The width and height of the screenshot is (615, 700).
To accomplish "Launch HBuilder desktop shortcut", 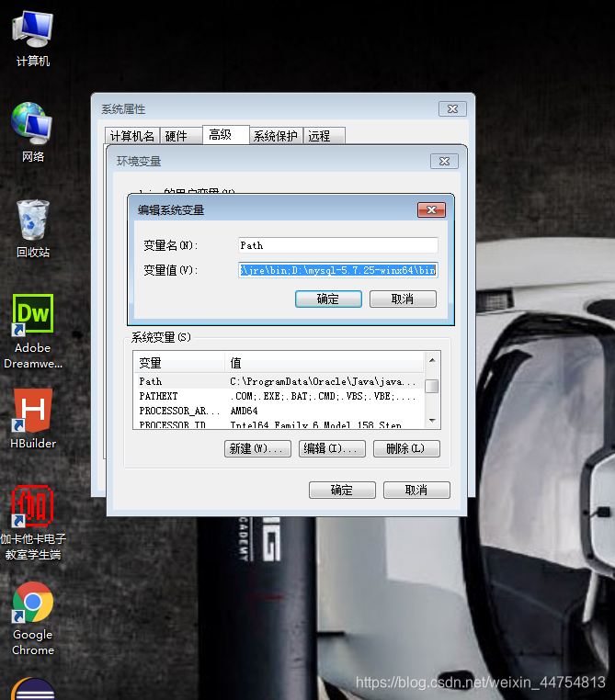I will click(32, 419).
